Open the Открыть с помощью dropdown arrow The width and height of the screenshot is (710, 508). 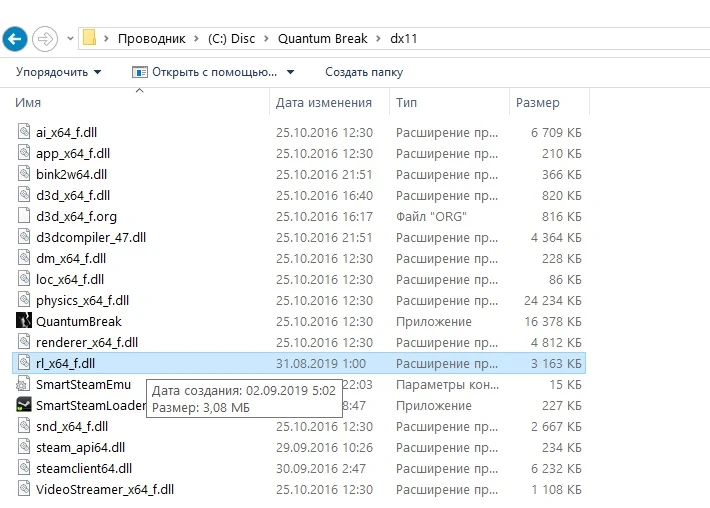coord(291,72)
